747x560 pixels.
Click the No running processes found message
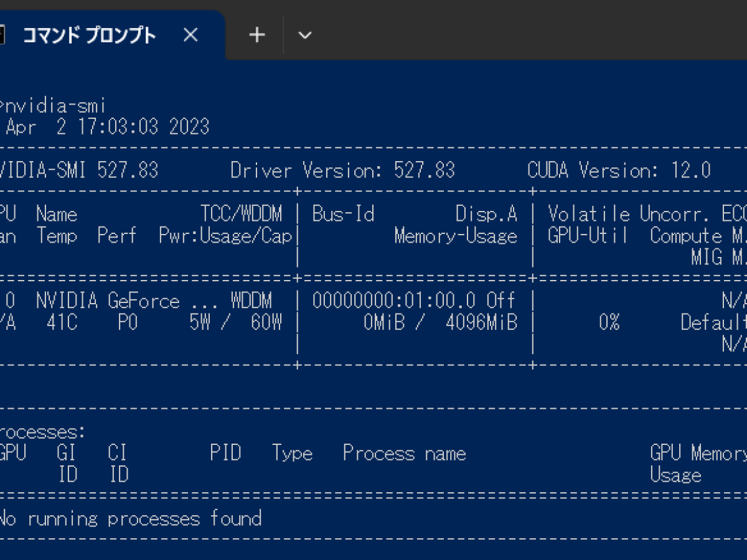point(129,518)
